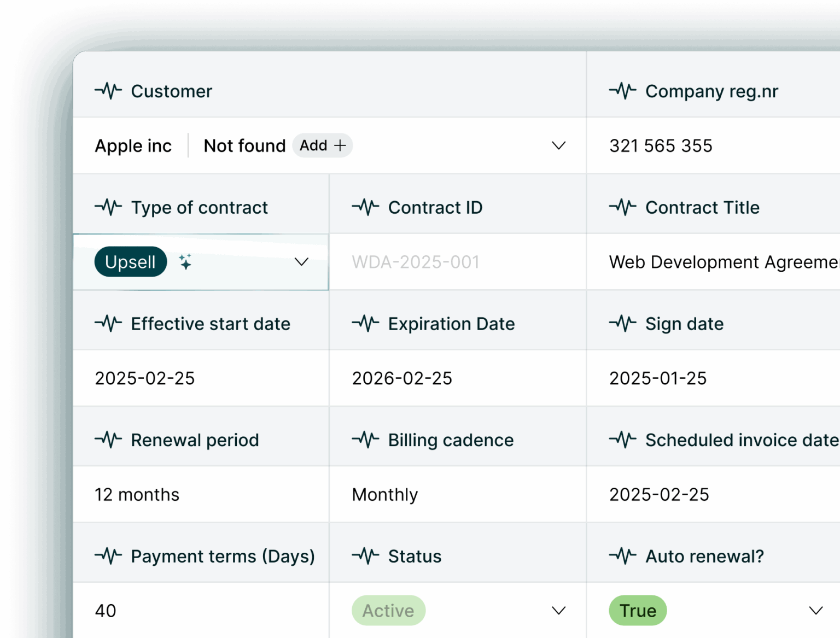Click the waveform icon beside Company reg.nr

[623, 91]
